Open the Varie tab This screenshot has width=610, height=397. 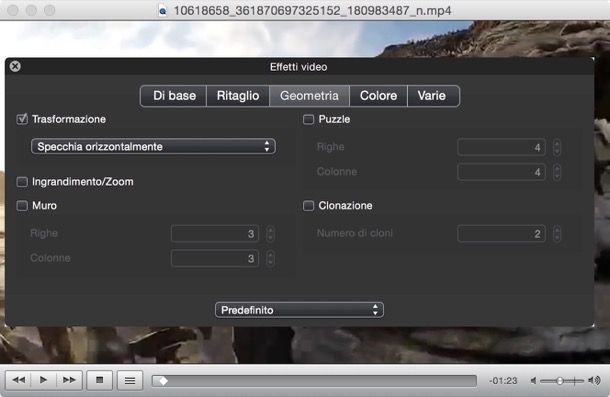tap(433, 96)
